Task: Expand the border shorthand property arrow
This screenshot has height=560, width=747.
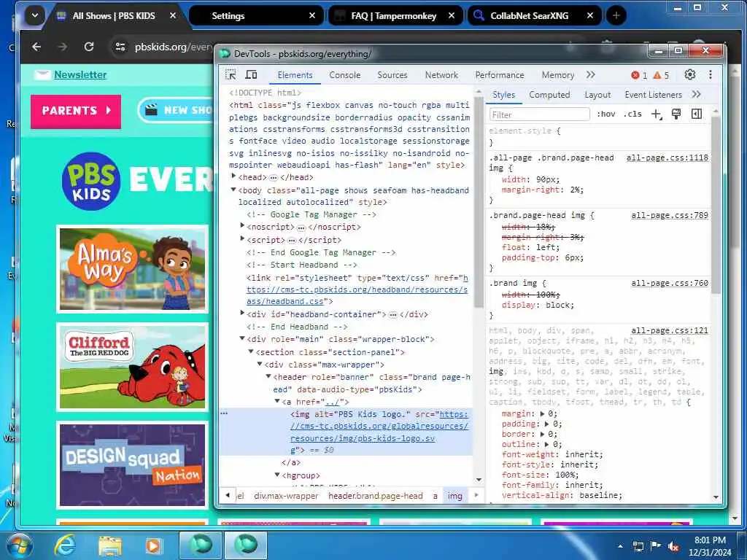Action: (x=542, y=434)
